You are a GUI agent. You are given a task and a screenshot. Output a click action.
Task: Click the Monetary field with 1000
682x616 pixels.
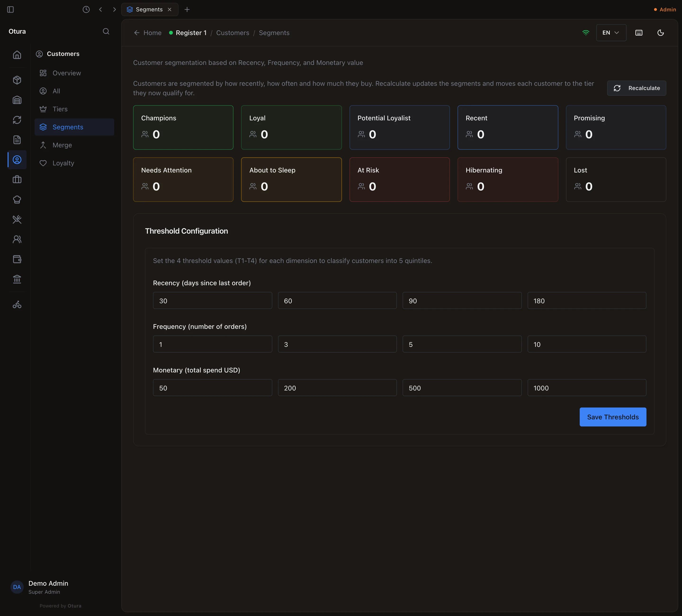click(587, 388)
